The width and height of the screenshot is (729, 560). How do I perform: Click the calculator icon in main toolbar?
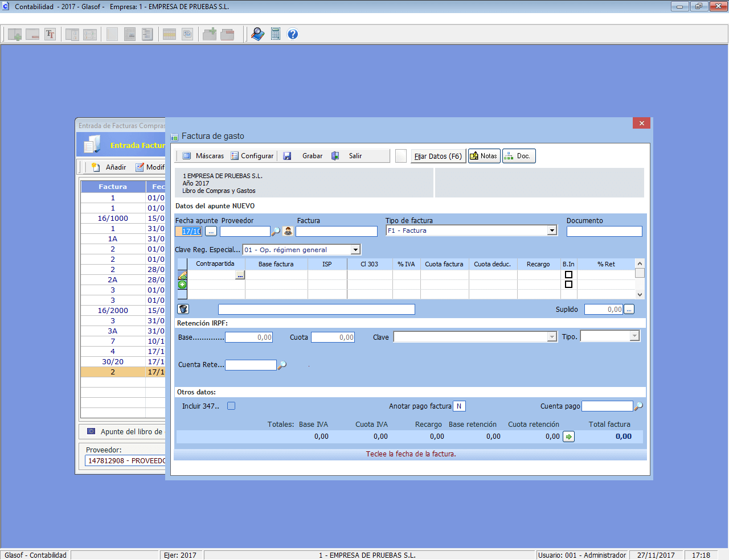point(276,34)
